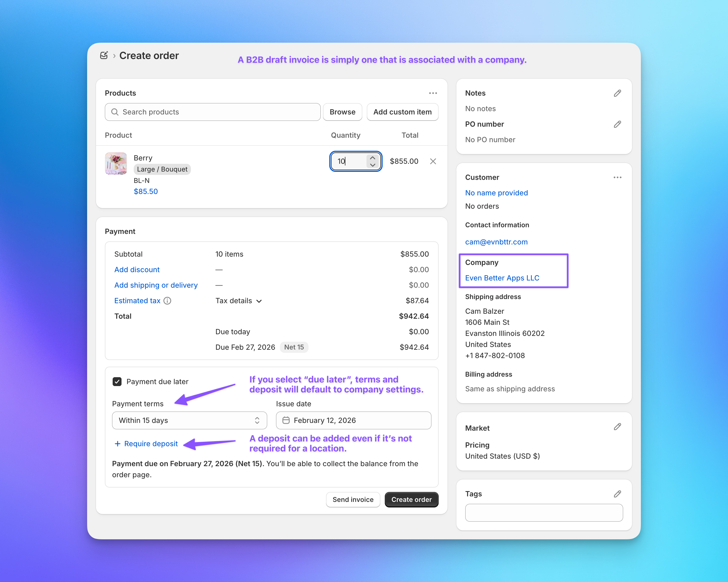The image size is (728, 582).
Task: Remove the Berry product from the order
Action: (x=433, y=161)
